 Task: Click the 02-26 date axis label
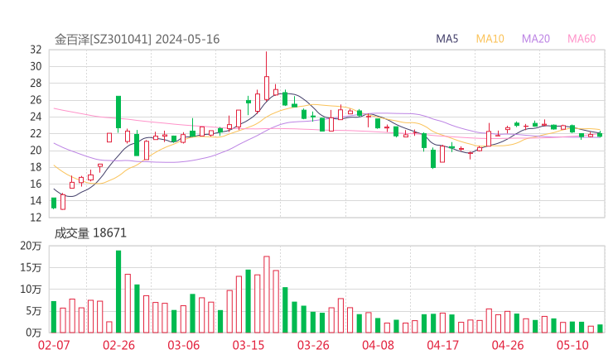pos(118,345)
